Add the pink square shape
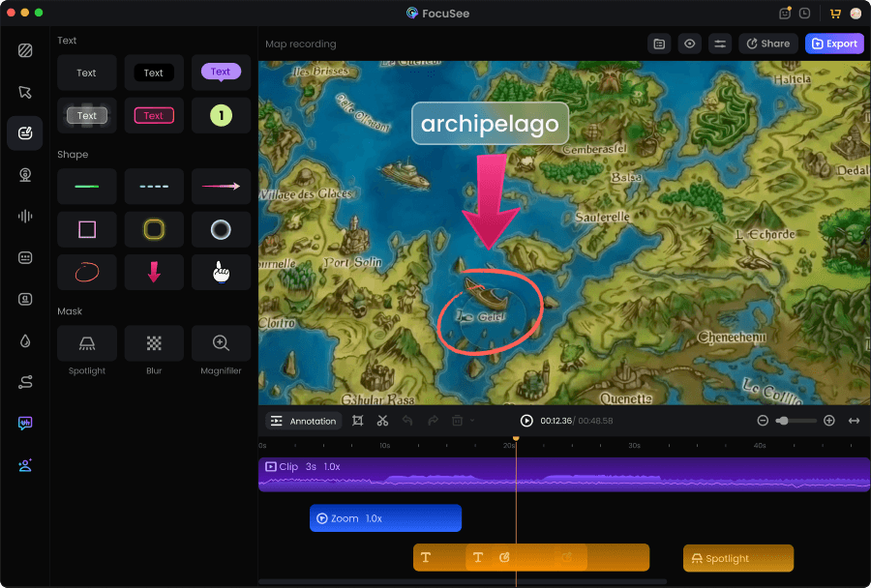This screenshot has width=871, height=588. (87, 229)
